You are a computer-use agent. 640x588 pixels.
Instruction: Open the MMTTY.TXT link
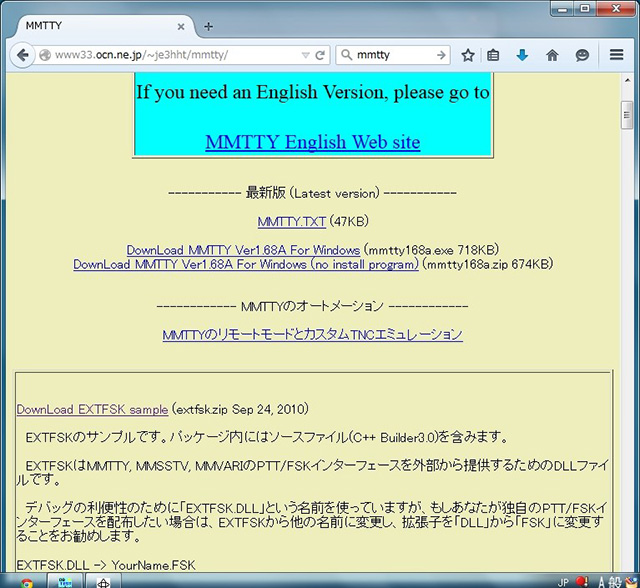coord(291,222)
